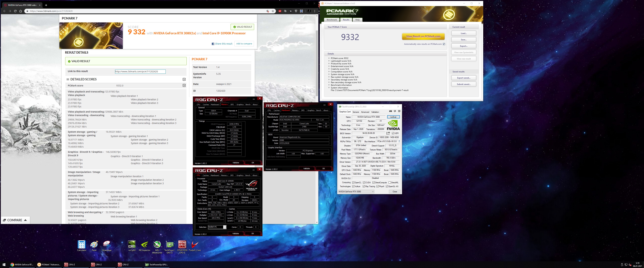Screen dimensions: 644x268
Task: Click the VK extension icon in Chrome toolbar
Action: 291,11
